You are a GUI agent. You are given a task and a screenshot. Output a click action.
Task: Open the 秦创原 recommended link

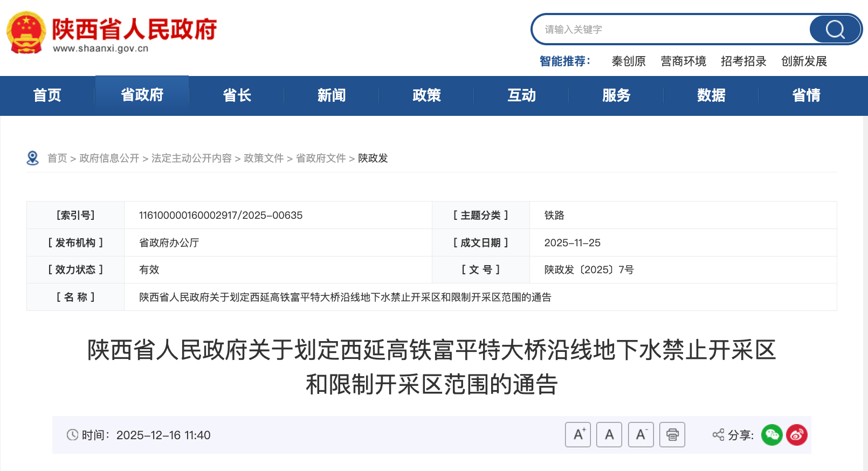coord(629,61)
